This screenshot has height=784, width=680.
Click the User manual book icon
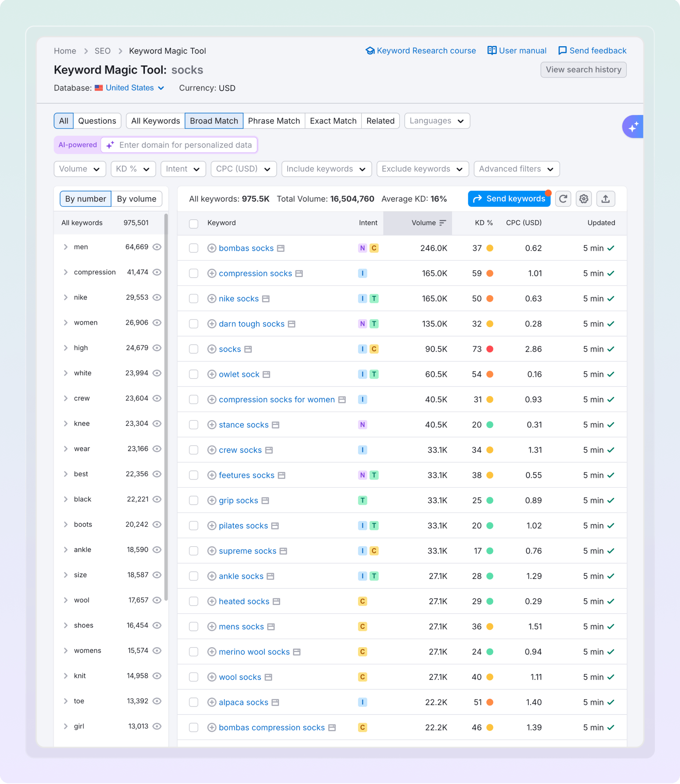coord(492,51)
